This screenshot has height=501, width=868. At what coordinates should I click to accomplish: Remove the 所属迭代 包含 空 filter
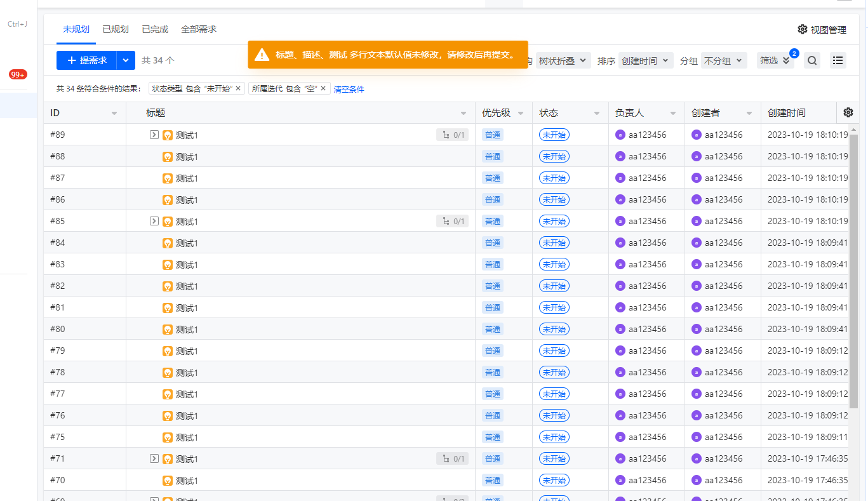323,89
